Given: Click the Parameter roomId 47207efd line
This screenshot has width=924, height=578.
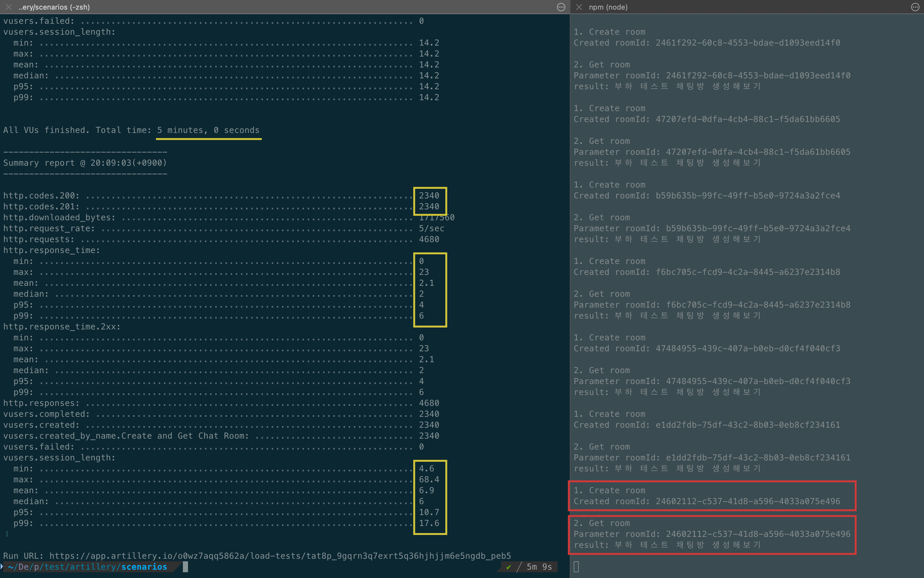Looking at the screenshot, I should coord(712,152).
